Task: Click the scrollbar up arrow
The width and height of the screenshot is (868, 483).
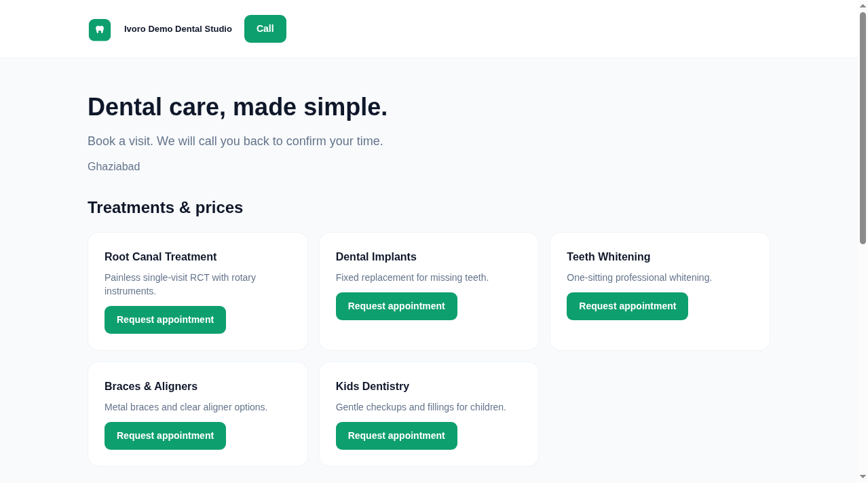Action: (863, 5)
